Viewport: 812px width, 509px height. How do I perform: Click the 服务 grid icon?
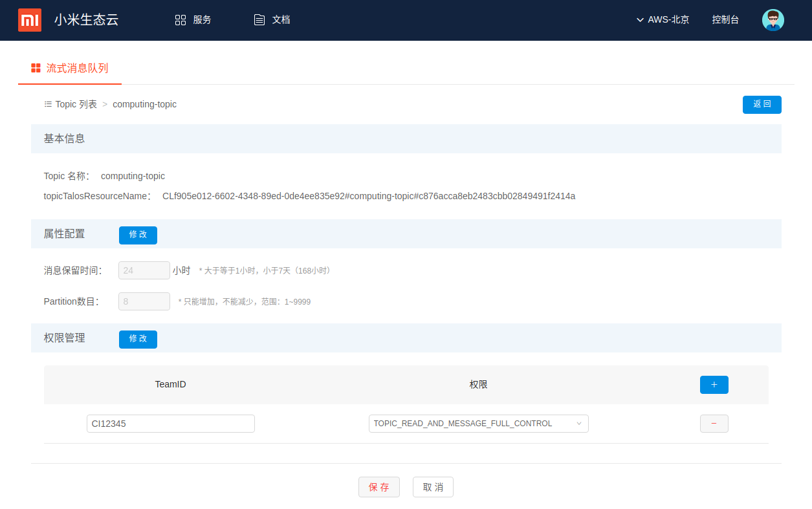[x=181, y=20]
